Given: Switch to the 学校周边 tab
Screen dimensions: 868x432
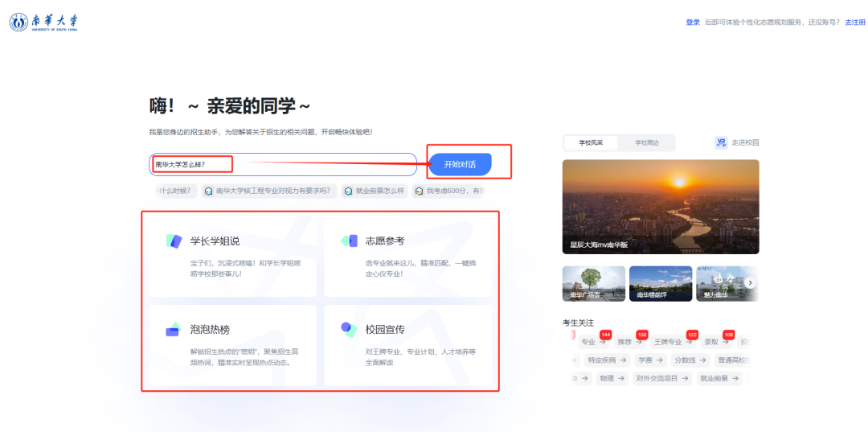Looking at the screenshot, I should (x=646, y=143).
